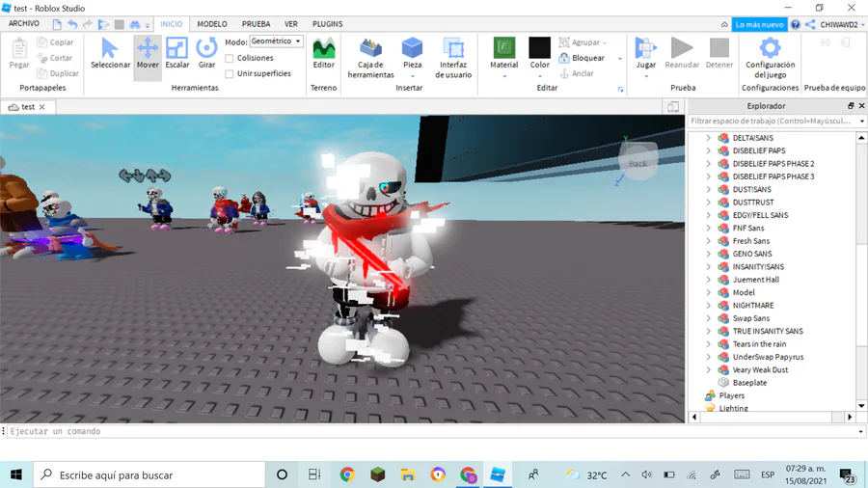This screenshot has height=488, width=868.
Task: Click Copiar in clipboard group
Action: 55,42
